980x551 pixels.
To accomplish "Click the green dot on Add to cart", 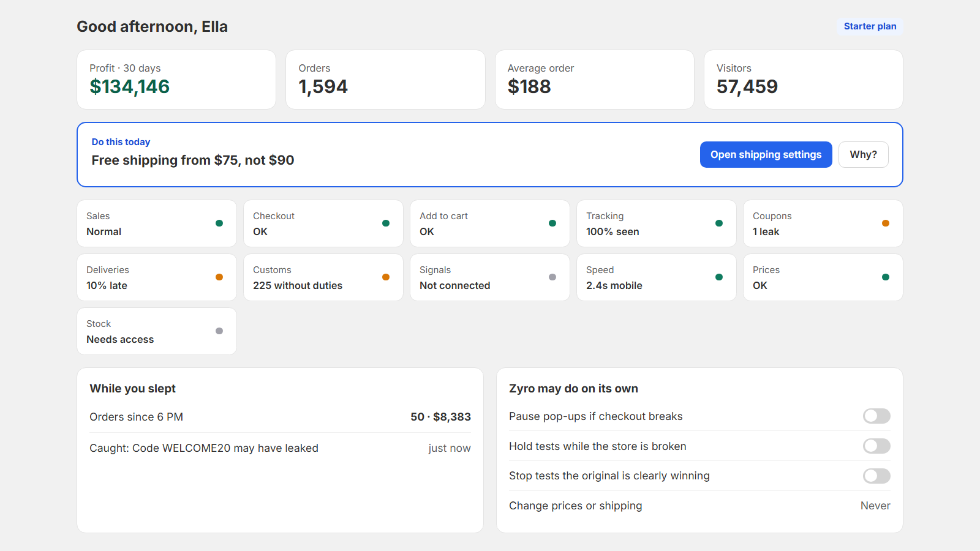I will (552, 223).
